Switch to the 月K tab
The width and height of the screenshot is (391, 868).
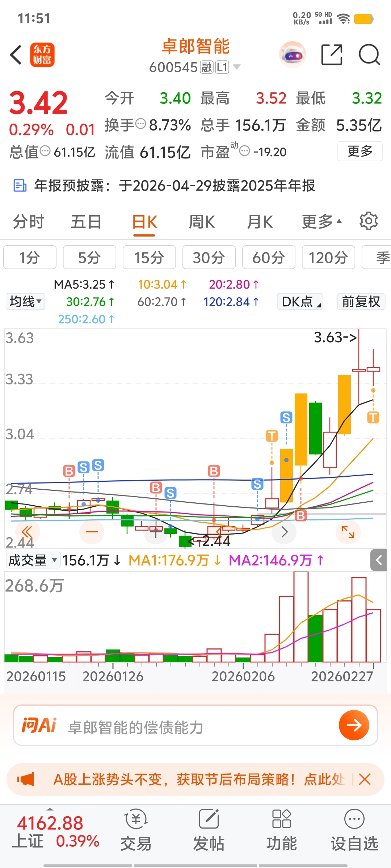pyautogui.click(x=260, y=221)
